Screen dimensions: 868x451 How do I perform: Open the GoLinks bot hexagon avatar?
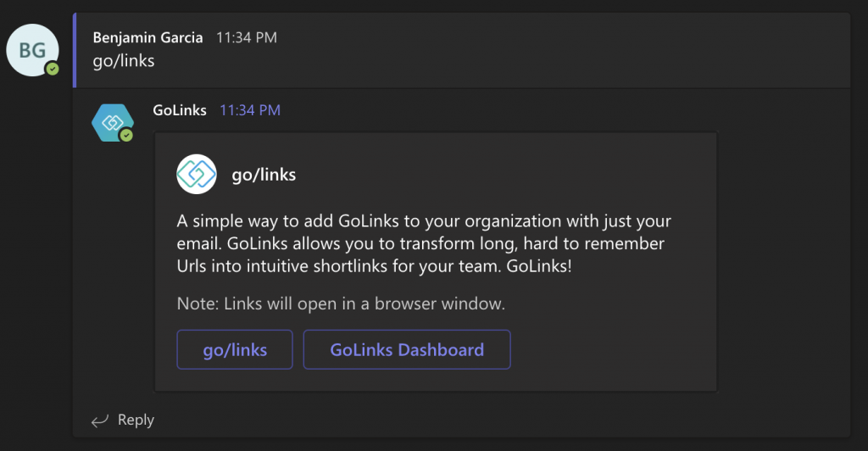(x=113, y=122)
